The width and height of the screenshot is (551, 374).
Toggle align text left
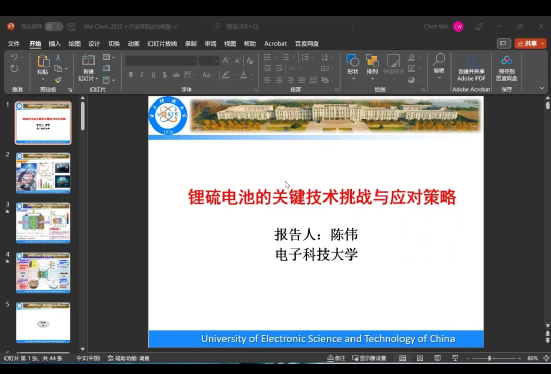click(x=267, y=80)
